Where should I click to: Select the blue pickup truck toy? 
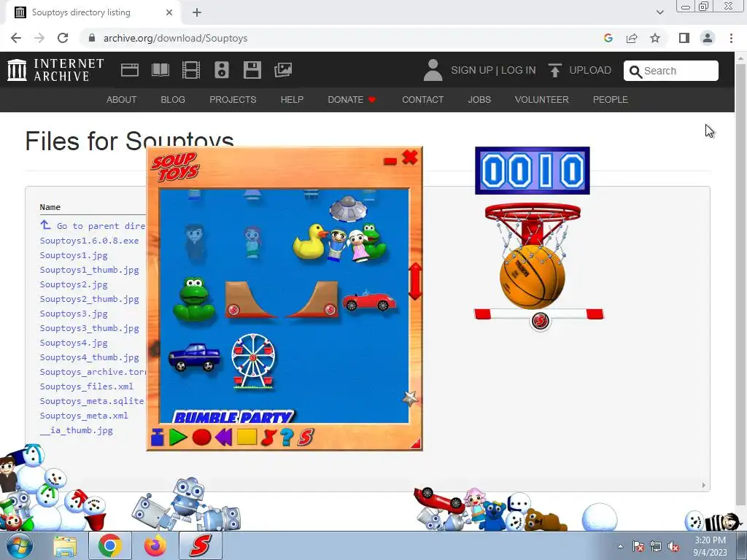(194, 357)
